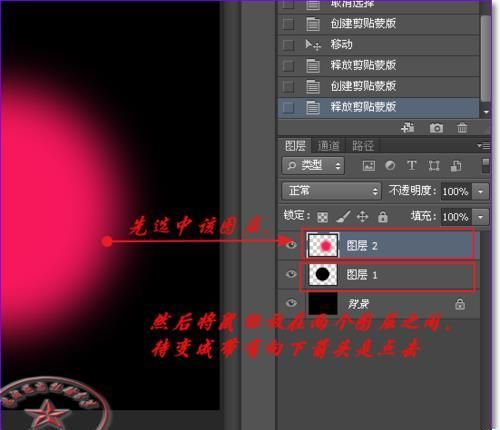
Task: Lock image pixels brush icon
Action: tap(343, 217)
